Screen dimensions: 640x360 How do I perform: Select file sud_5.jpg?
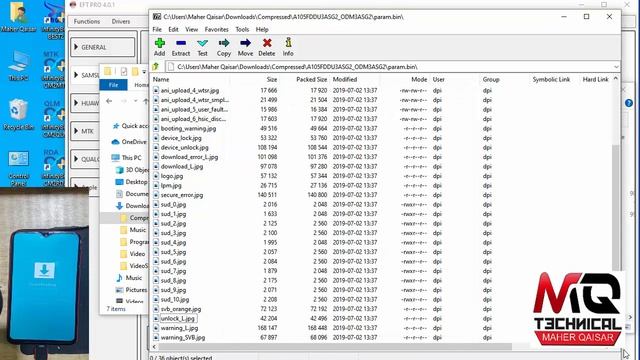173,252
